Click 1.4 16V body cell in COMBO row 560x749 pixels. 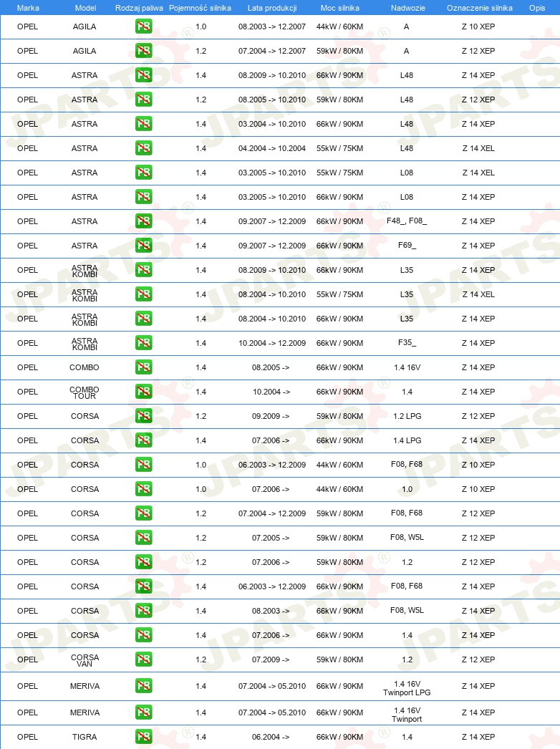click(407, 367)
